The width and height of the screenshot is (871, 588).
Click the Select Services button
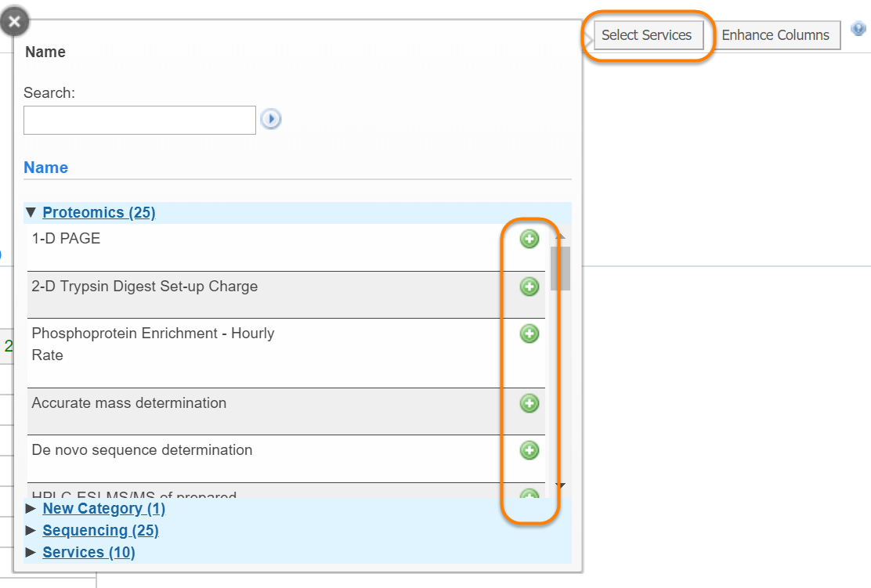[x=647, y=35]
